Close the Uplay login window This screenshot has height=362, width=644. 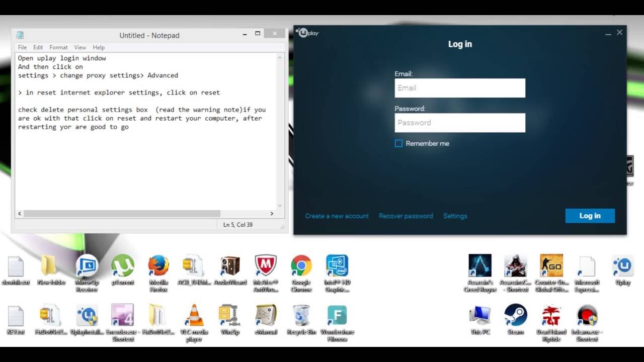620,32
